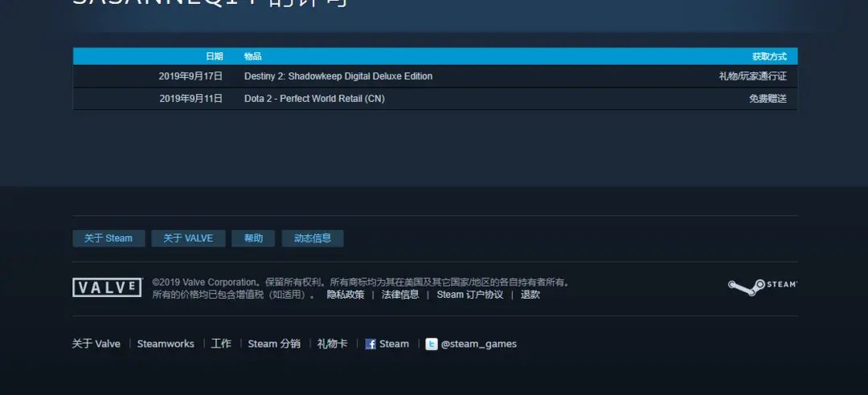Click the 动态信息 button

313,238
